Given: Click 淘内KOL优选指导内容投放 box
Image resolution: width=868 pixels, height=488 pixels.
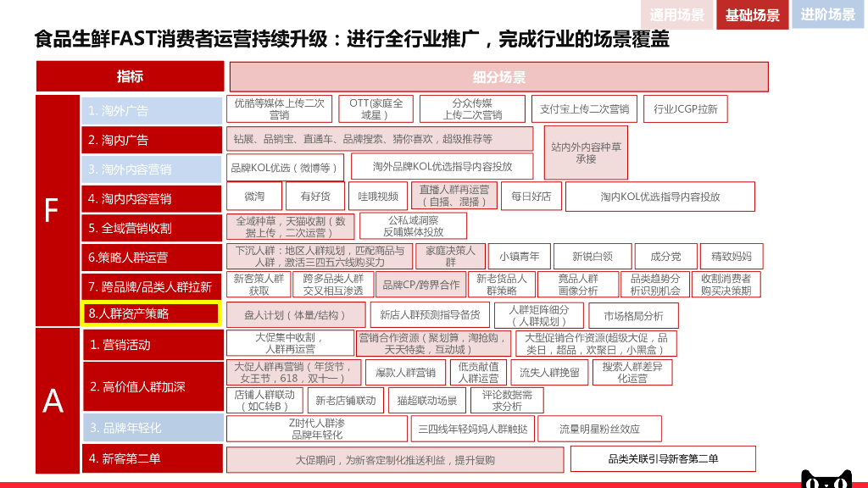Looking at the screenshot, I should click(659, 197).
